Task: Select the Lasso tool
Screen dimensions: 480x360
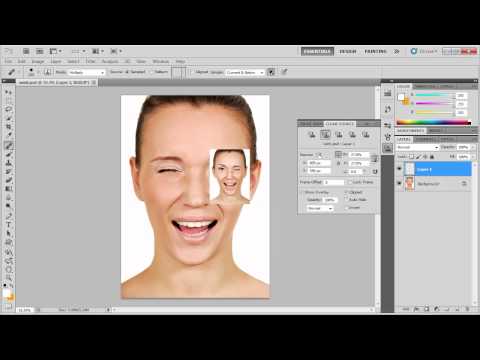Action: pos(9,109)
